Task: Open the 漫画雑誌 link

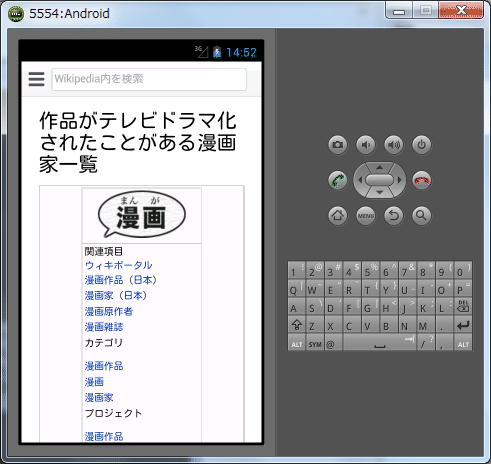Action: [104, 327]
